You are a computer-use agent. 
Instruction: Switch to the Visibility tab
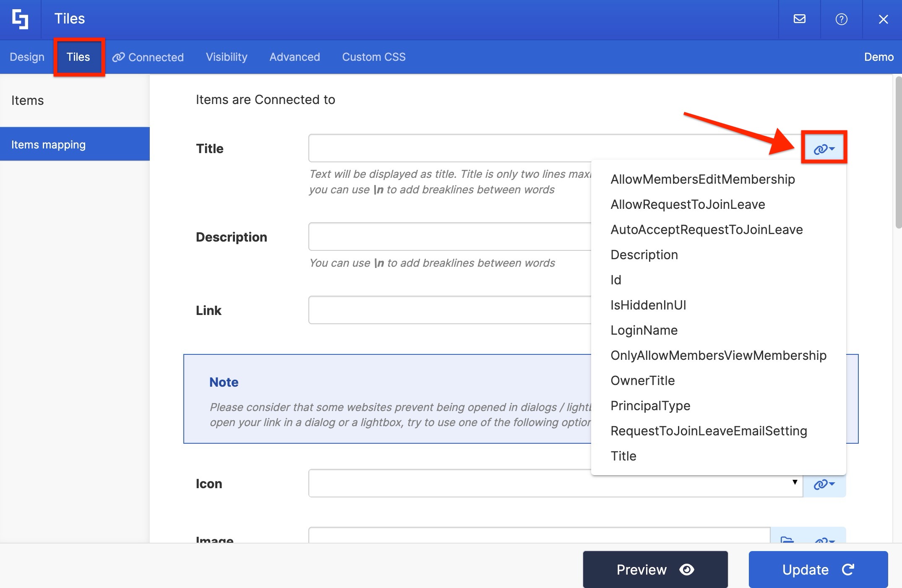coord(227,57)
